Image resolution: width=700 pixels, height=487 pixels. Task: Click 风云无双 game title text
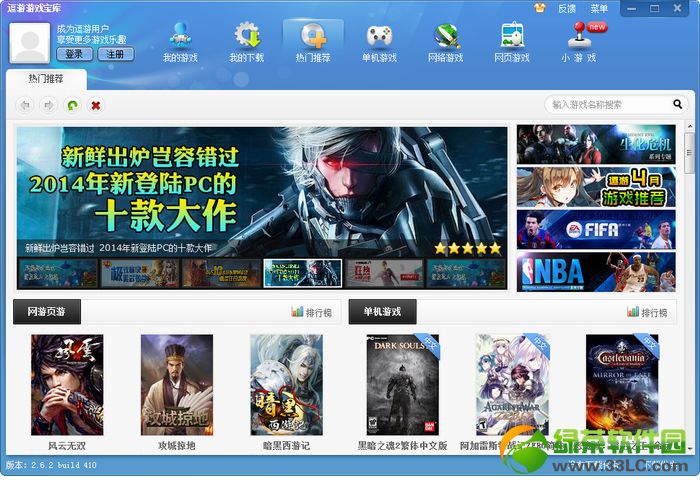[x=67, y=445]
